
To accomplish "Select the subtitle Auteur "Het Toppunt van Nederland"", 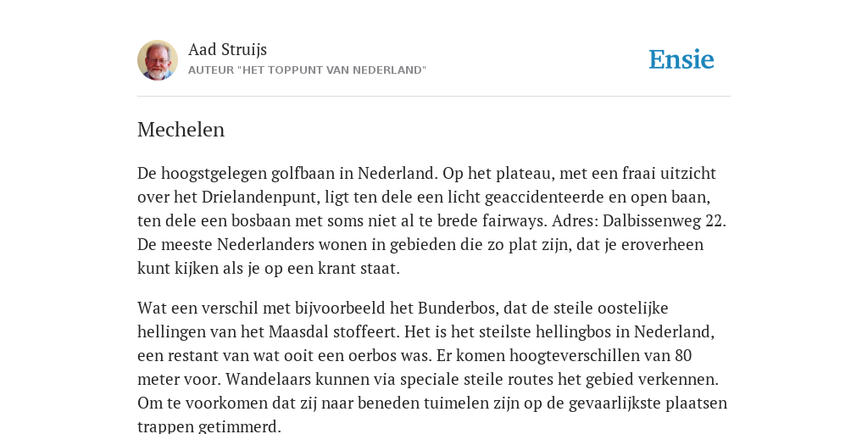I will [x=307, y=70].
